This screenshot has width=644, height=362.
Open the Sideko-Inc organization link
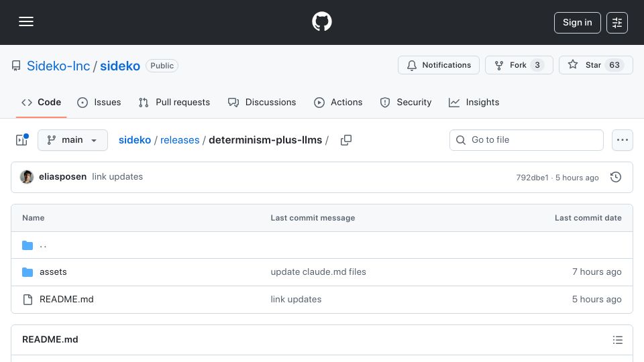(x=58, y=66)
